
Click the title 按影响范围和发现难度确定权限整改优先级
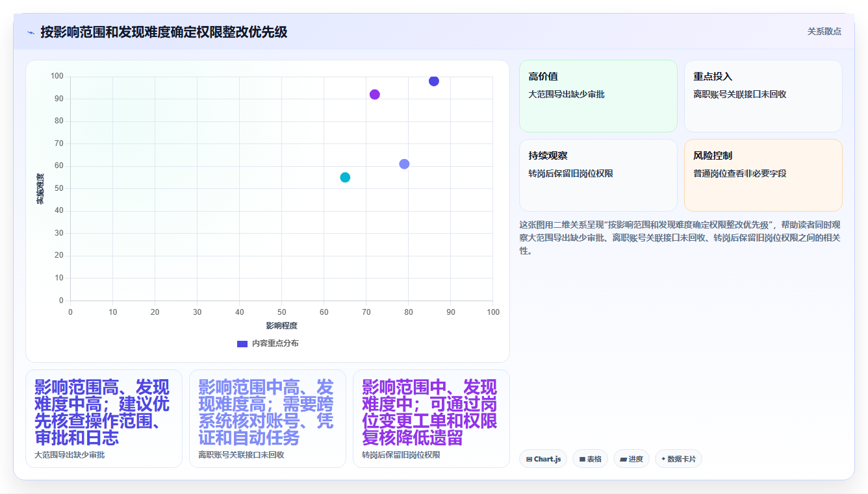tap(164, 32)
